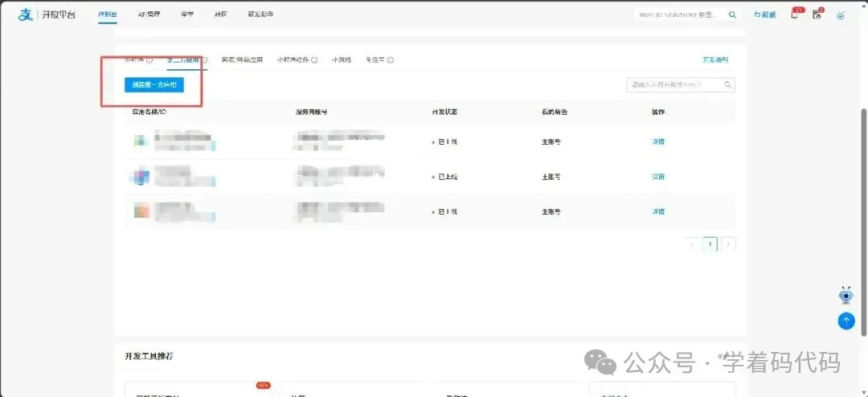Open the document icon with red badge
The height and width of the screenshot is (397, 868).
coord(817,15)
